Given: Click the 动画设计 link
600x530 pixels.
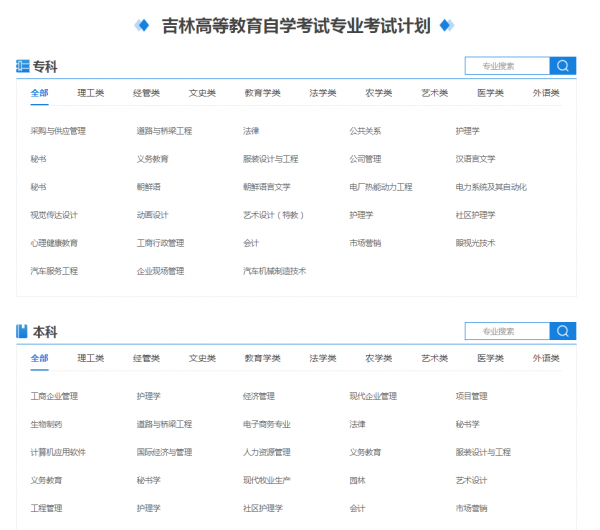Looking at the screenshot, I should pyautogui.click(x=153, y=215).
